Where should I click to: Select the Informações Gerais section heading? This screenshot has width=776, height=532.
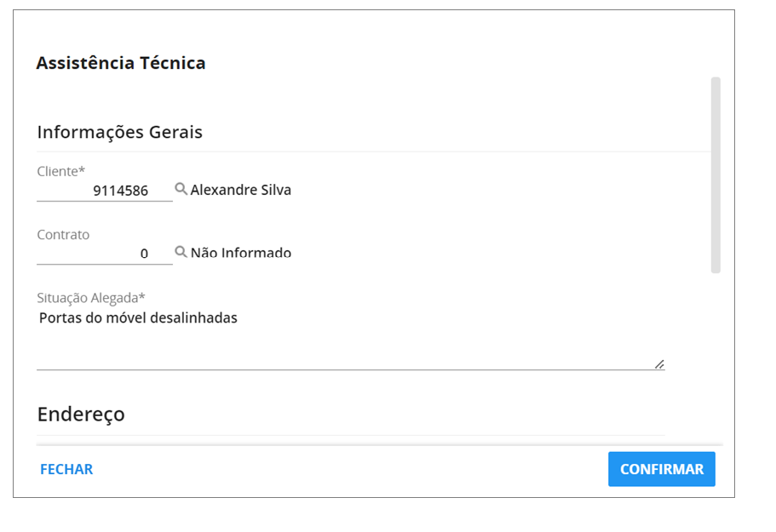pyautogui.click(x=120, y=132)
